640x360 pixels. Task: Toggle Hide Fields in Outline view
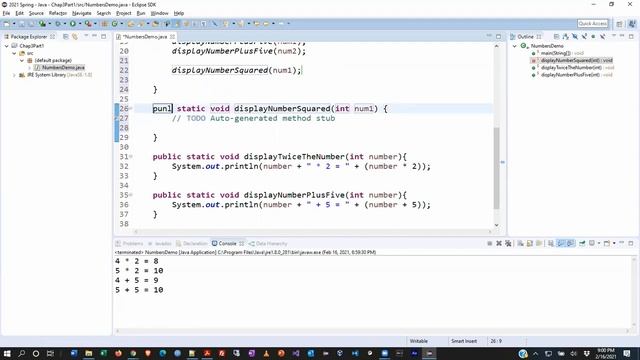(x=575, y=37)
